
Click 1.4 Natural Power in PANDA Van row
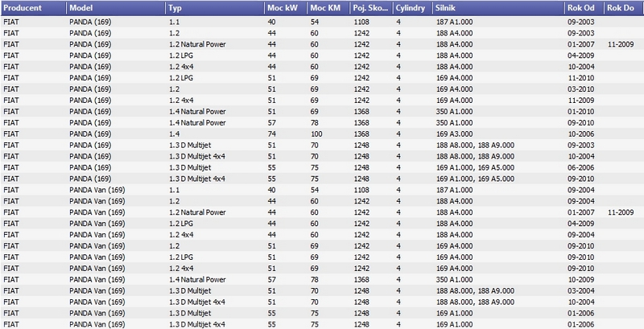197,280
